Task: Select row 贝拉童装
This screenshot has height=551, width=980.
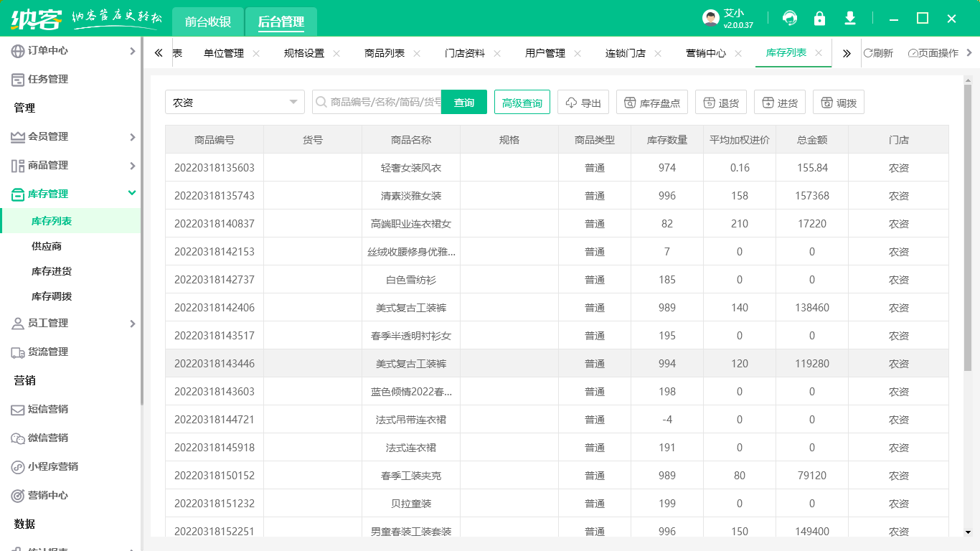Action: [557, 503]
